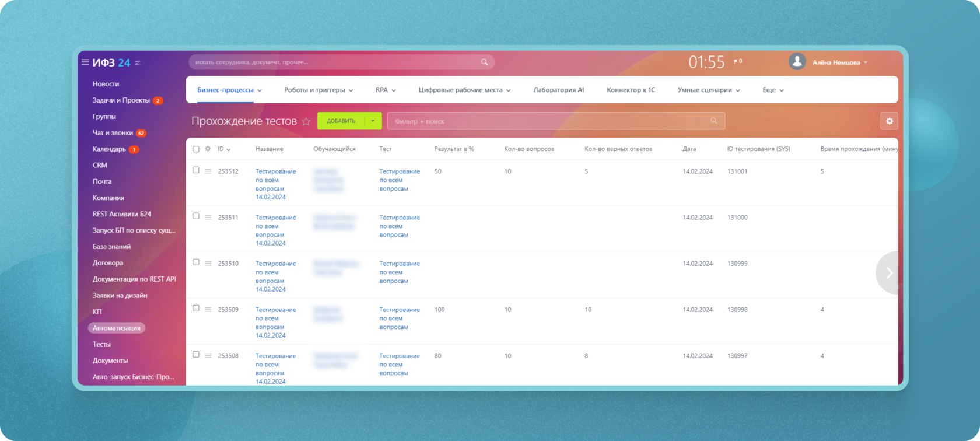Check the row 253510 checkbox

[x=196, y=262]
